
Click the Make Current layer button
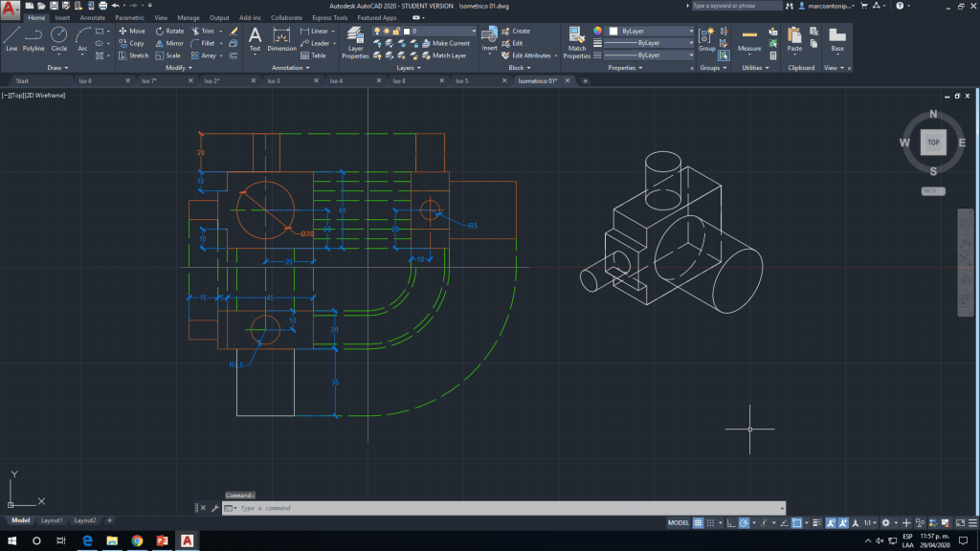click(445, 43)
